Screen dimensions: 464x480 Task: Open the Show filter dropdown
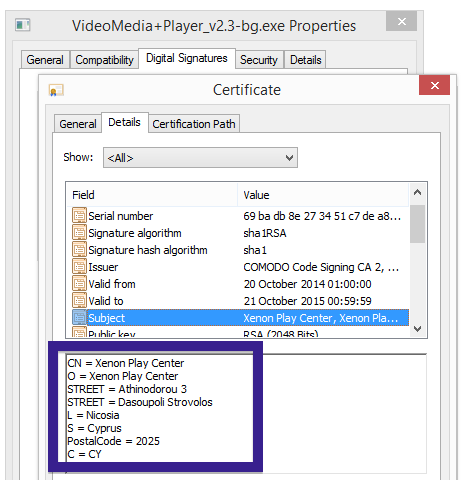(200, 158)
